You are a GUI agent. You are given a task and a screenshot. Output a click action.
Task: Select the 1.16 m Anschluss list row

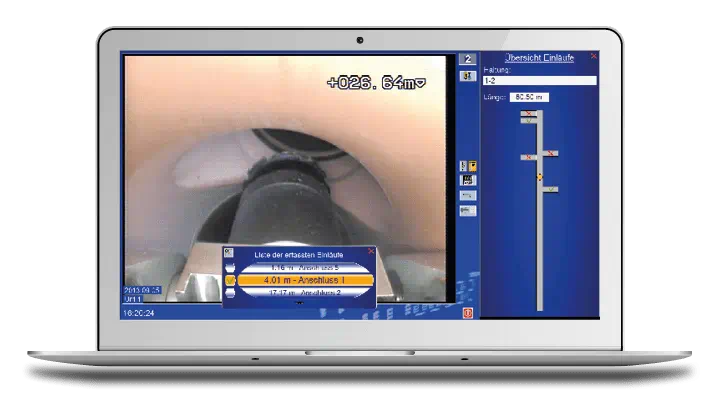pos(305,267)
